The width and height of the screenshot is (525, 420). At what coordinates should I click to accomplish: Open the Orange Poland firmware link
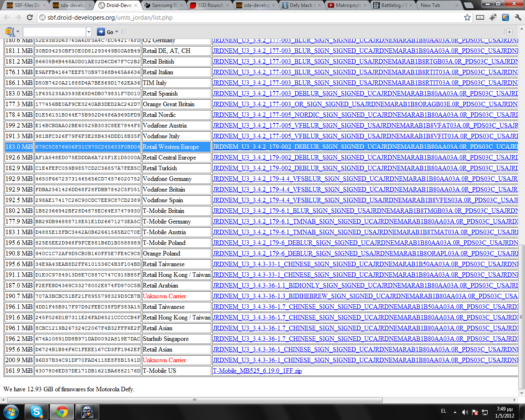(x=365, y=253)
